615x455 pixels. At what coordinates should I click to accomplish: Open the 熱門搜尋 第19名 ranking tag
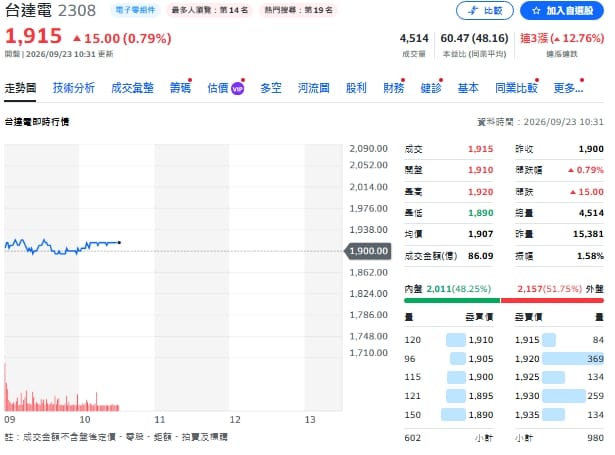[x=298, y=10]
